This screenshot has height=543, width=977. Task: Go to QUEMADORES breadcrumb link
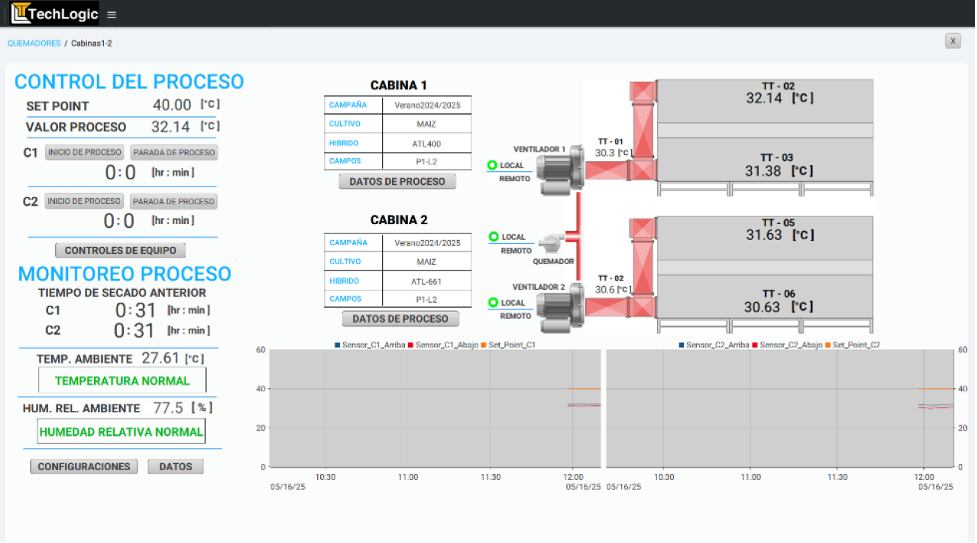34,44
